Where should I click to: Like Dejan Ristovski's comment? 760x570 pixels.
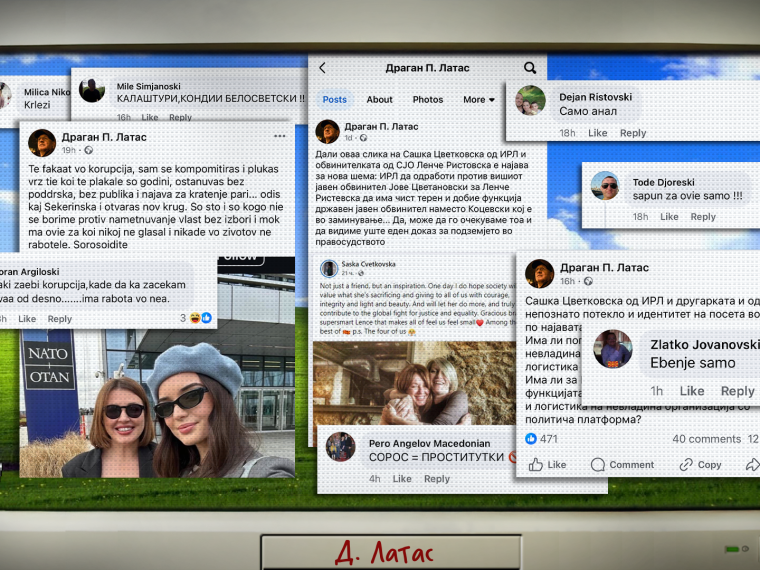coord(597,133)
